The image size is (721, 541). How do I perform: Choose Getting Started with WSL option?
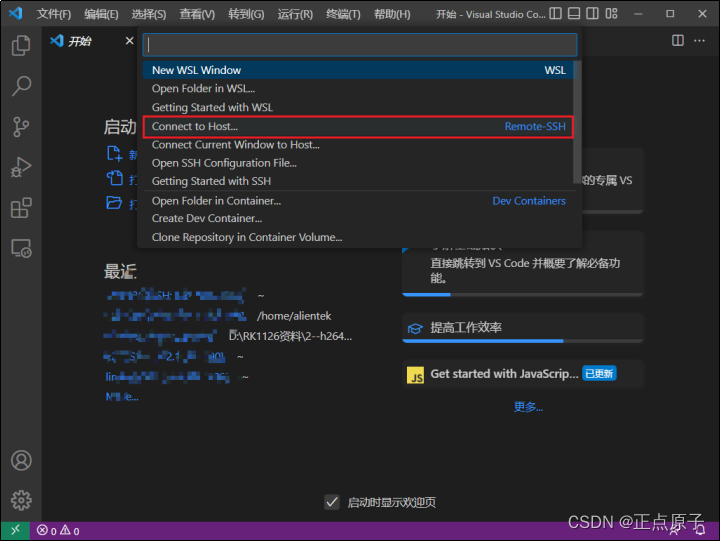pyautogui.click(x=358, y=107)
